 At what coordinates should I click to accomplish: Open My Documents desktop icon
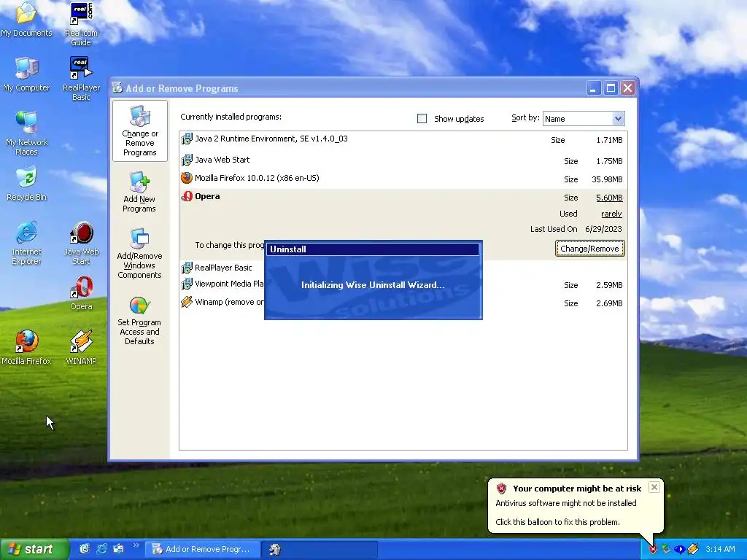pyautogui.click(x=26, y=19)
